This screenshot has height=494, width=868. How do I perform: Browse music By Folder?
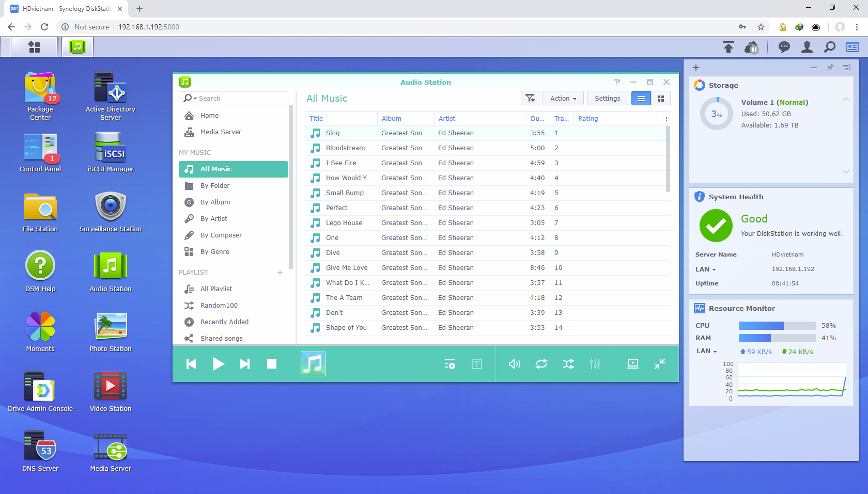pyautogui.click(x=234, y=186)
